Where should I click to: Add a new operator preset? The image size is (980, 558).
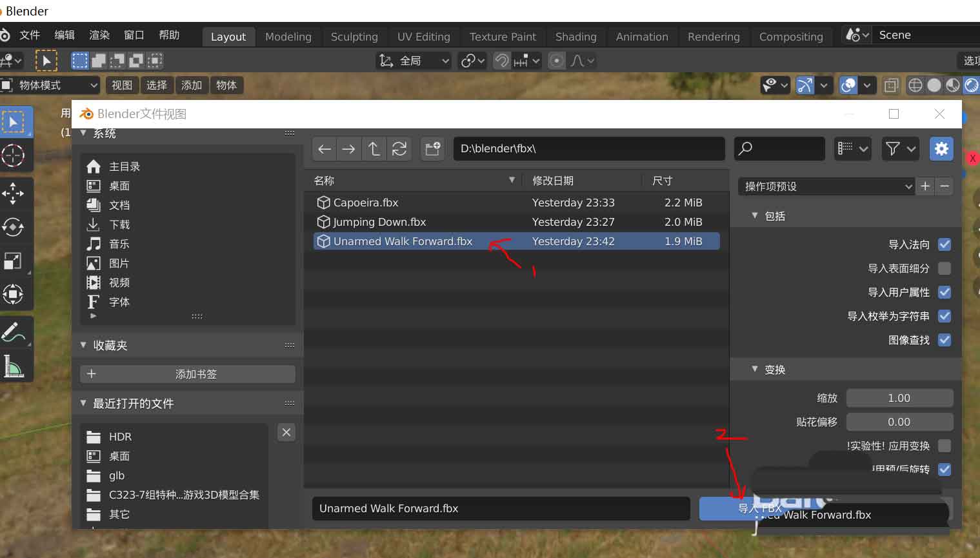(925, 186)
